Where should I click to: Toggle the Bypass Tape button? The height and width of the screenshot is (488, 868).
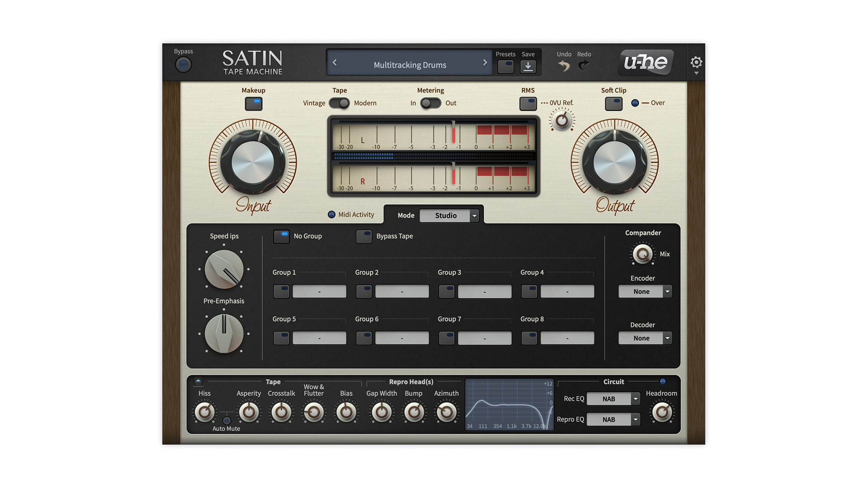point(364,236)
